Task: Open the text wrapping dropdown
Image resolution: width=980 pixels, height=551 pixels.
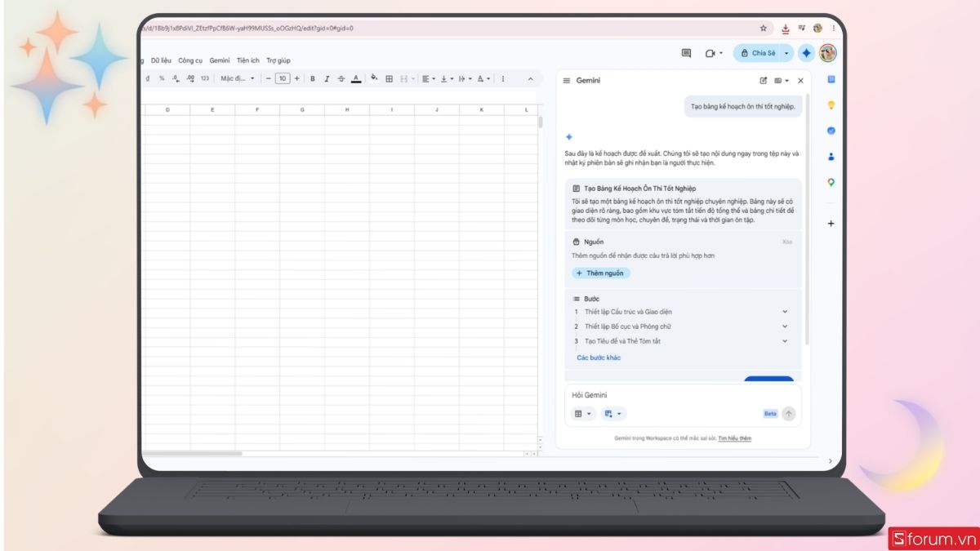Action: 465,78
